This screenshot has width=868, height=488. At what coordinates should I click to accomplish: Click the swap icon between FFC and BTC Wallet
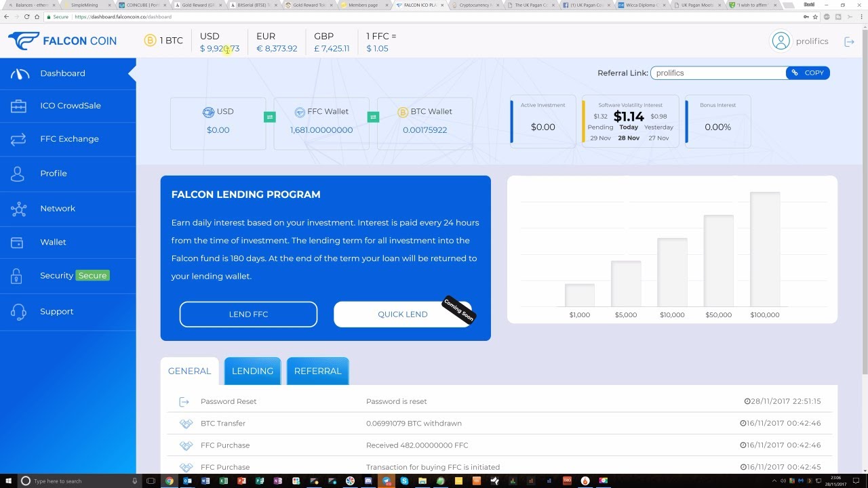click(373, 117)
